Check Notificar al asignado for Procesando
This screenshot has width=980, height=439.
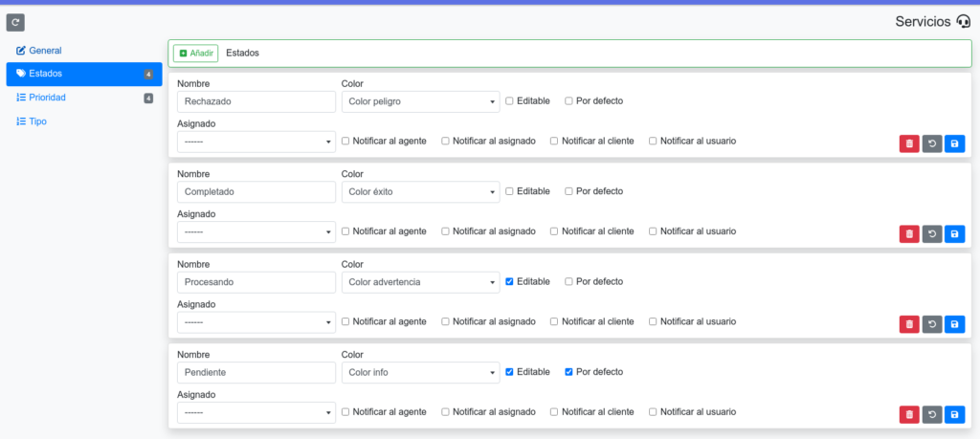(446, 321)
